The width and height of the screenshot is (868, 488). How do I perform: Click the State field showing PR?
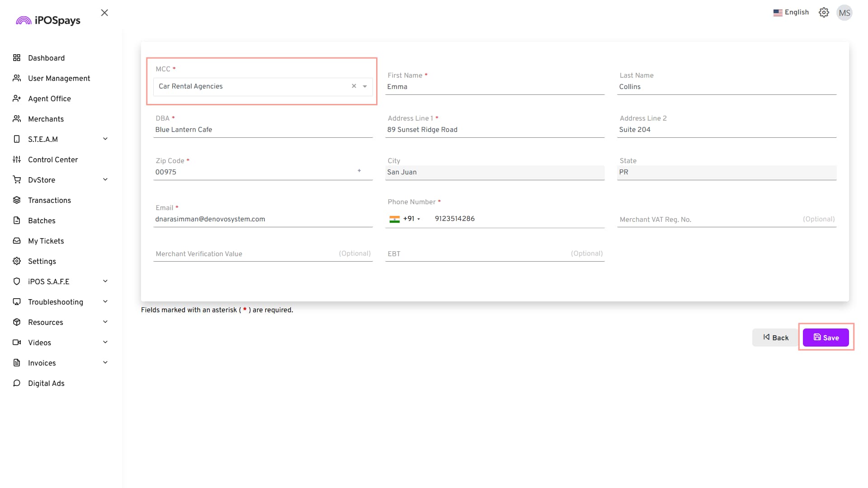(x=726, y=172)
